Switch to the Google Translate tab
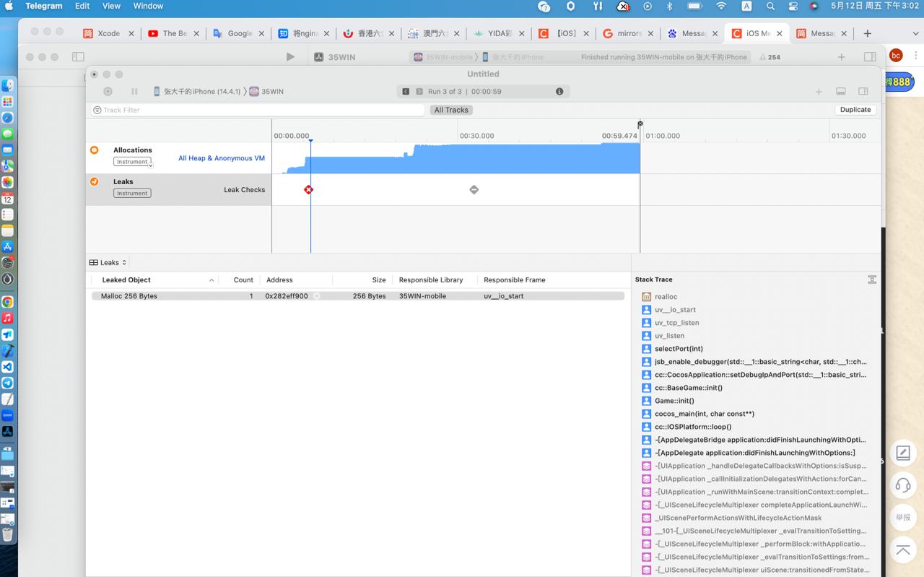 point(239,33)
